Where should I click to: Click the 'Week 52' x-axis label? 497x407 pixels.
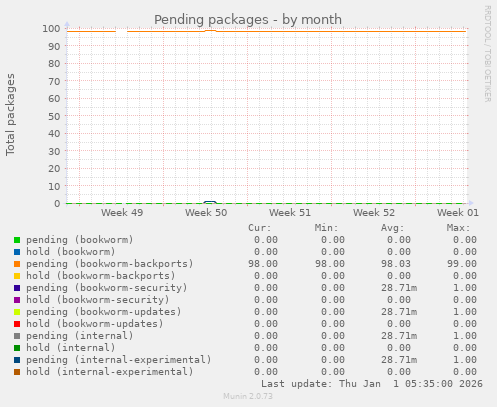374,213
